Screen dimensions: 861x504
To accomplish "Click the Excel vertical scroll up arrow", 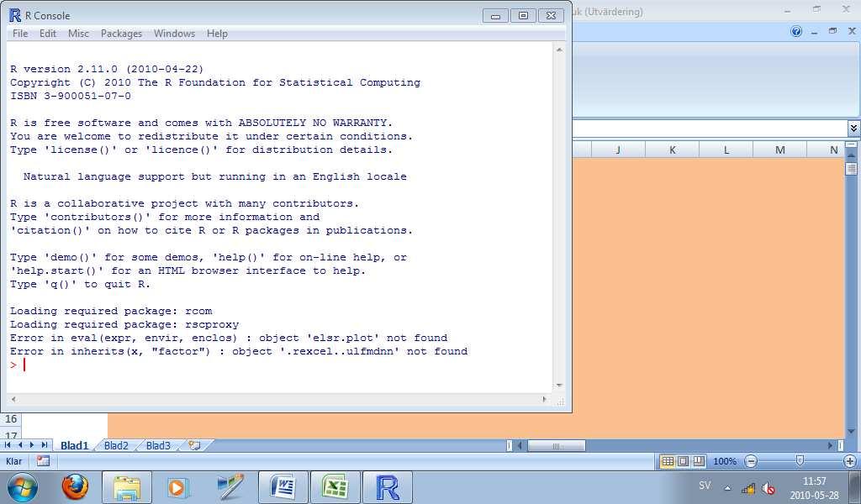I will pyautogui.click(x=851, y=155).
